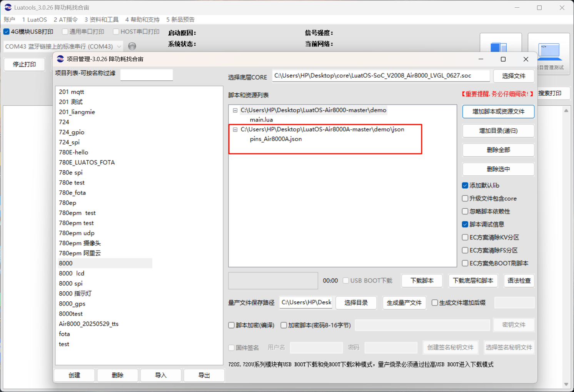The width and height of the screenshot is (574, 392).
Task: Enable EC方案清除KV分区 checkbox
Action: 465,237
